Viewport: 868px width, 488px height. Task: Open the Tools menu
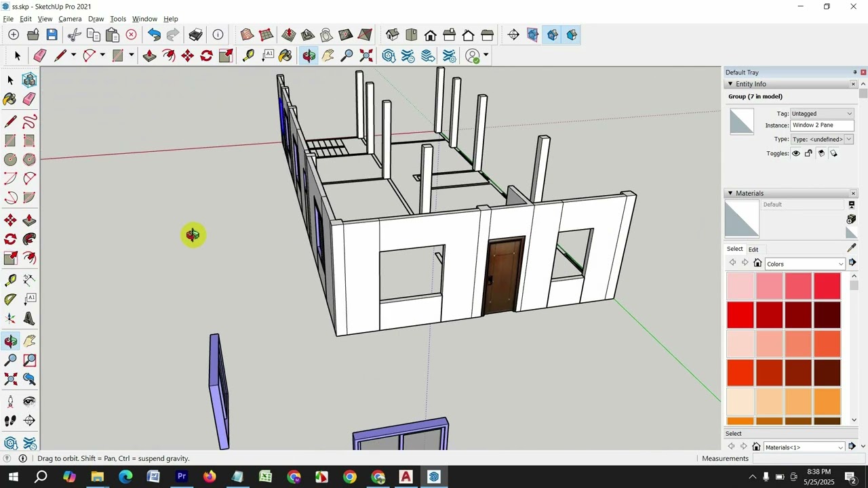118,19
